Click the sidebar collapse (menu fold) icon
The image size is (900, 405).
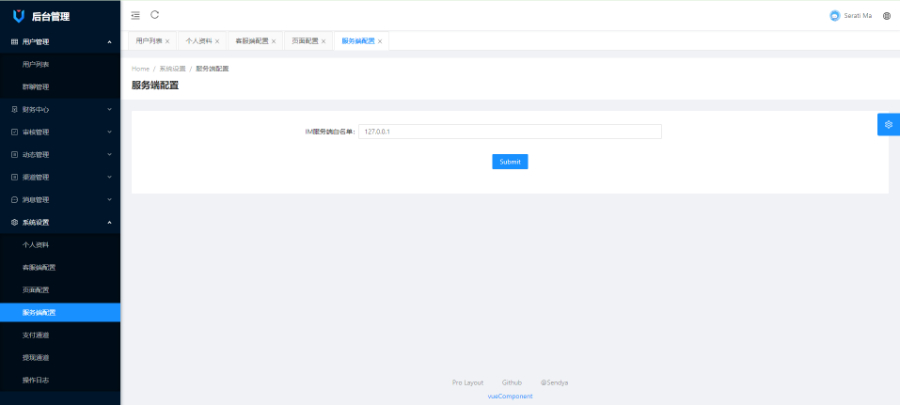[136, 15]
